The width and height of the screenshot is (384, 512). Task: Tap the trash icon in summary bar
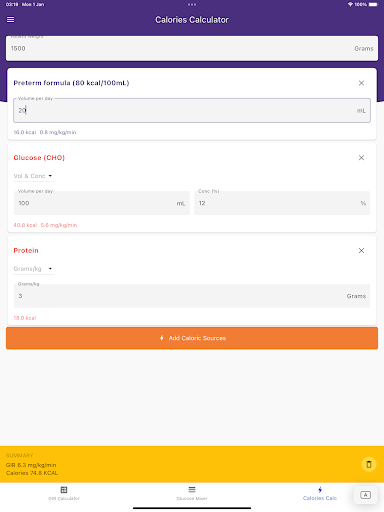pyautogui.click(x=369, y=464)
